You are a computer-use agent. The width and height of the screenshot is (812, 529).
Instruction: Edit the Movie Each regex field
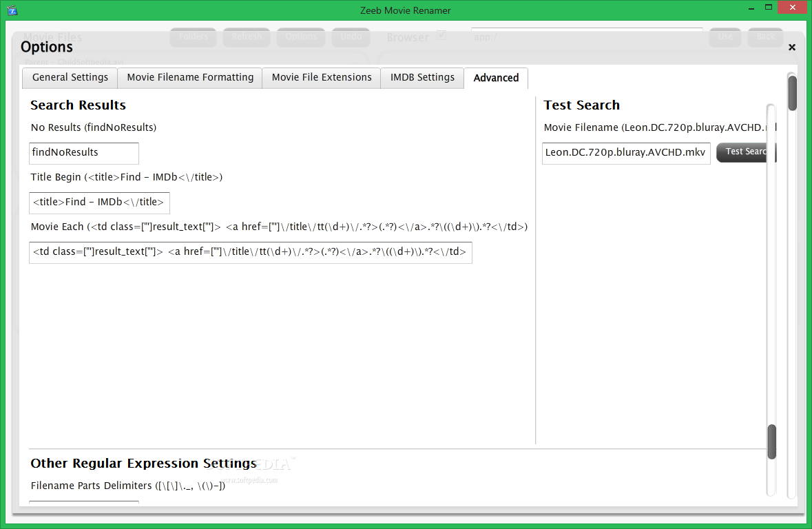click(x=251, y=252)
